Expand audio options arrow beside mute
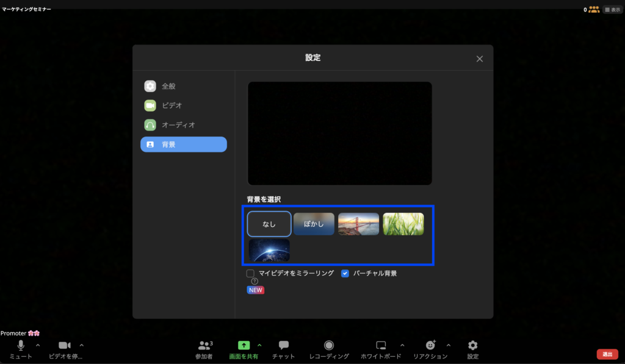The image size is (625, 364). (x=38, y=345)
